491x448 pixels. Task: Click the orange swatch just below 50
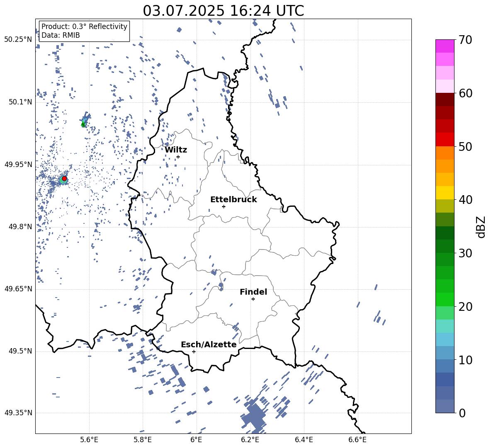pos(445,153)
